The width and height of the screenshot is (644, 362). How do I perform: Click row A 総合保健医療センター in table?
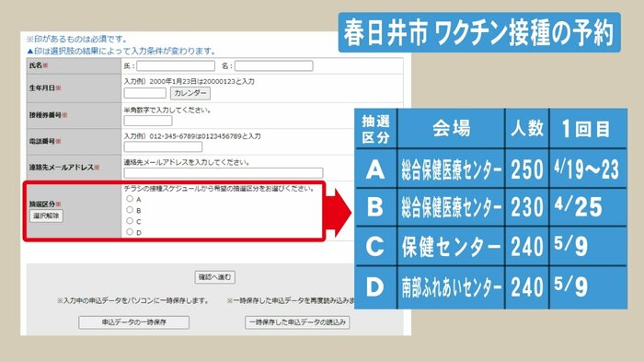coord(490,169)
